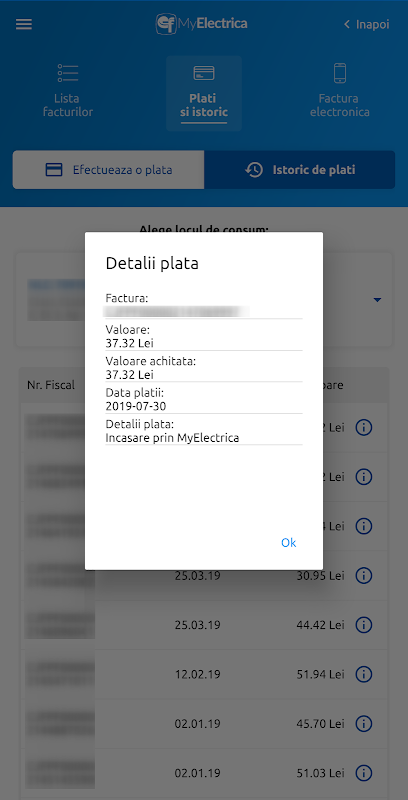
Task: Open Lista facturilor tab
Action: coord(68,90)
